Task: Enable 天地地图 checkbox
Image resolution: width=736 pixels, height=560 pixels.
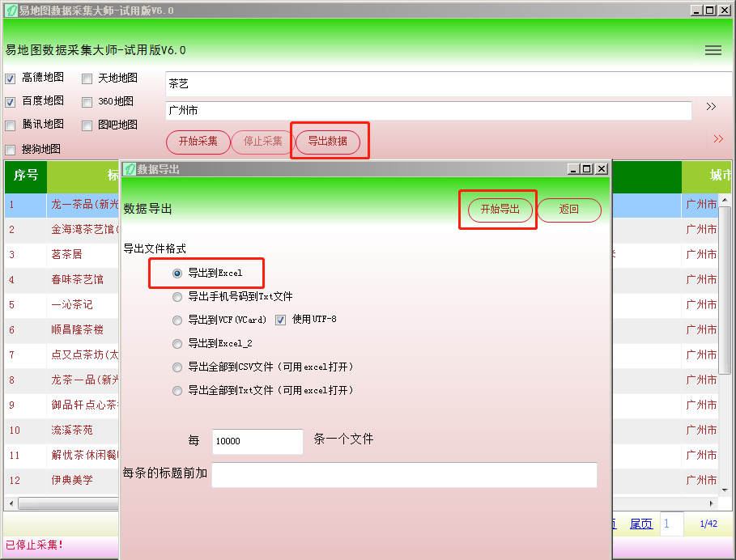Action: pos(87,78)
